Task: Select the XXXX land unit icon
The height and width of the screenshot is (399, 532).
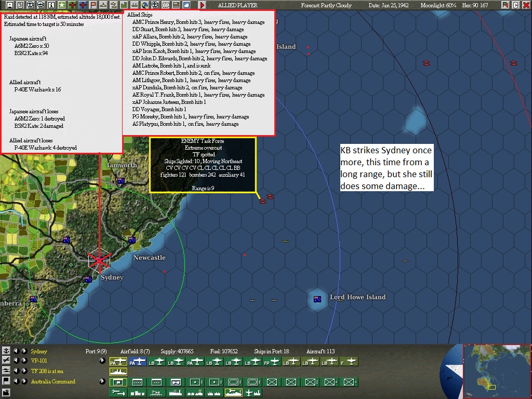Action: click(138, 382)
